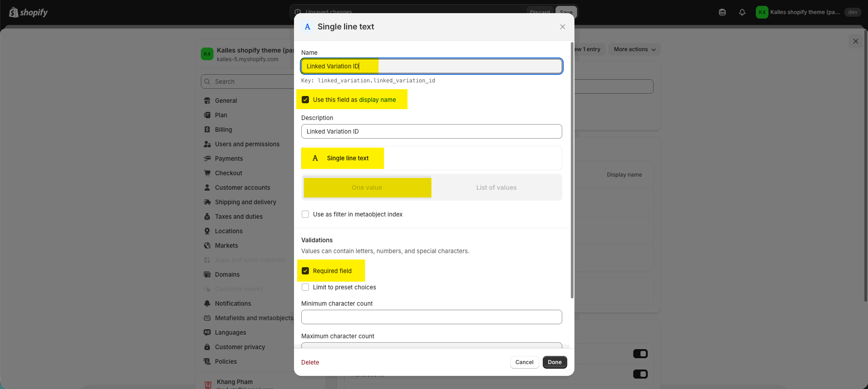Open Metafields and metaobjects settings

tap(254, 318)
